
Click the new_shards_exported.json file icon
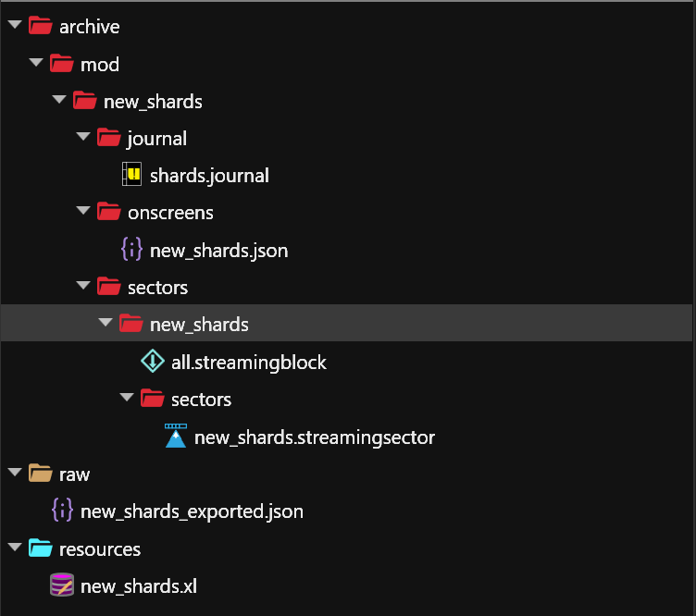(63, 511)
